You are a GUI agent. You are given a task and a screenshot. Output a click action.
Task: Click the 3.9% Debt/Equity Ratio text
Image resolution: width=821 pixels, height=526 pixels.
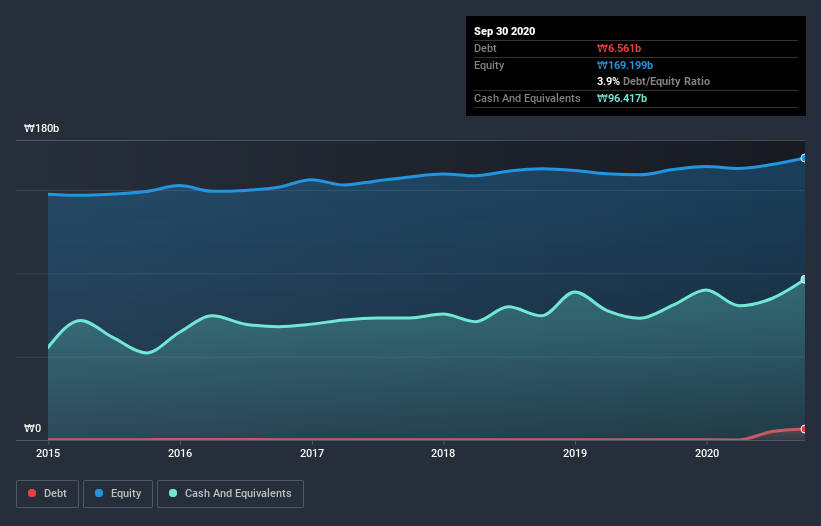pos(653,81)
